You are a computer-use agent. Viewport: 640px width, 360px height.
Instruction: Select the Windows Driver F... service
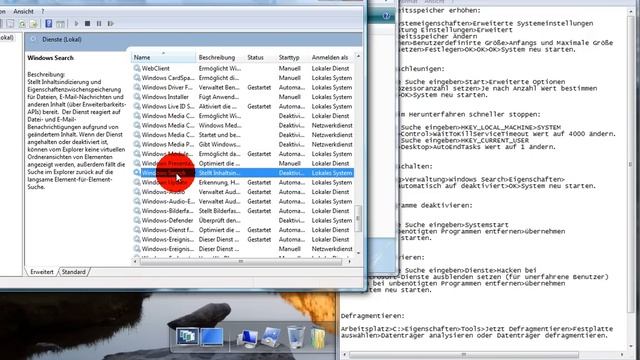pyautogui.click(x=243, y=87)
